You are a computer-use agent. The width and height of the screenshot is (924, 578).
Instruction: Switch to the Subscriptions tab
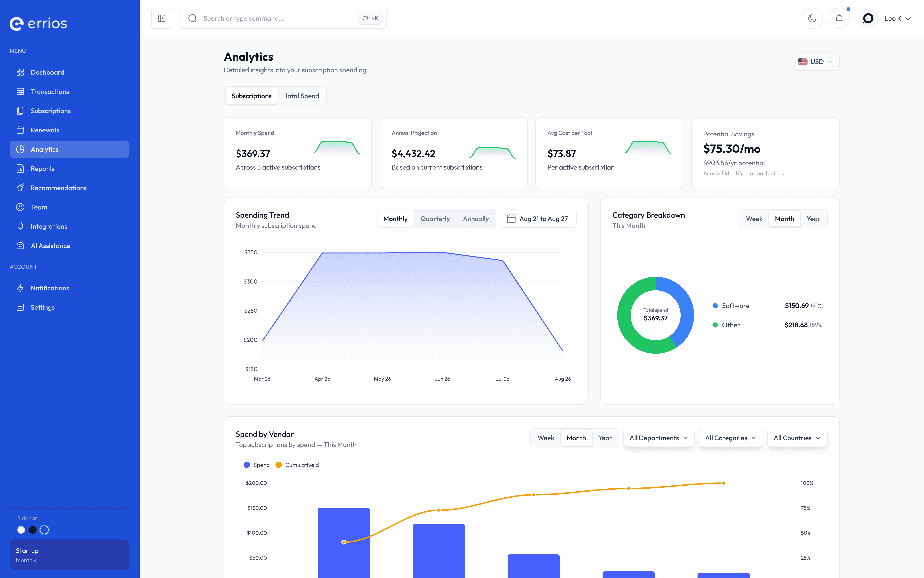tap(252, 96)
